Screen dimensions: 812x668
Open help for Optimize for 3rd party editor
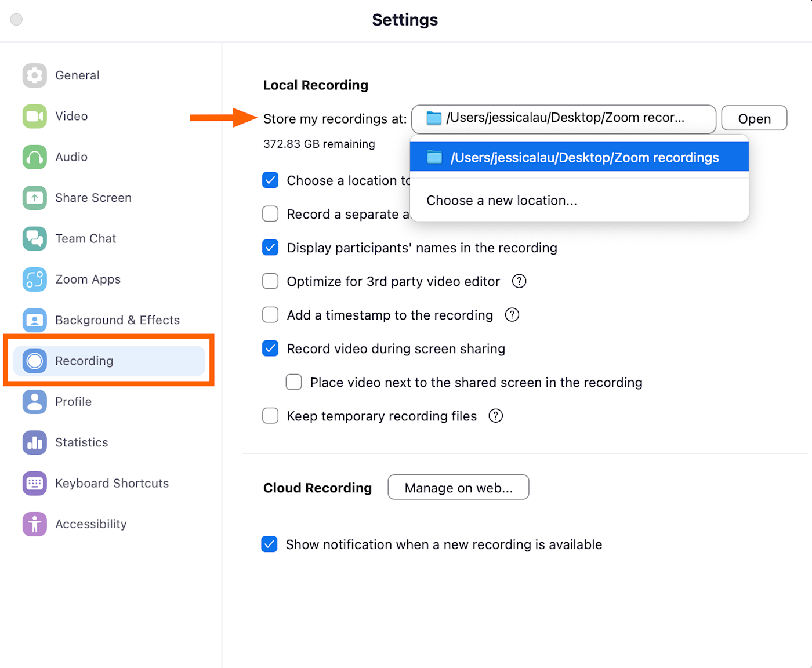[519, 281]
